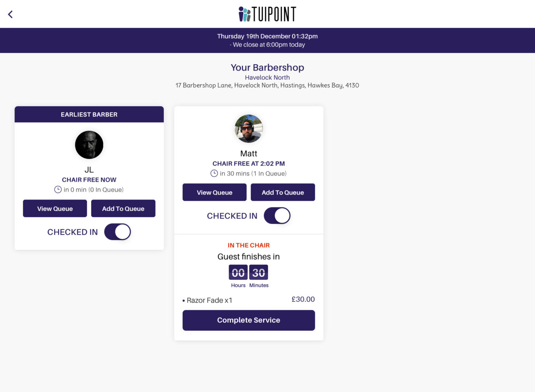Select Matt's profile photo

[249, 129]
